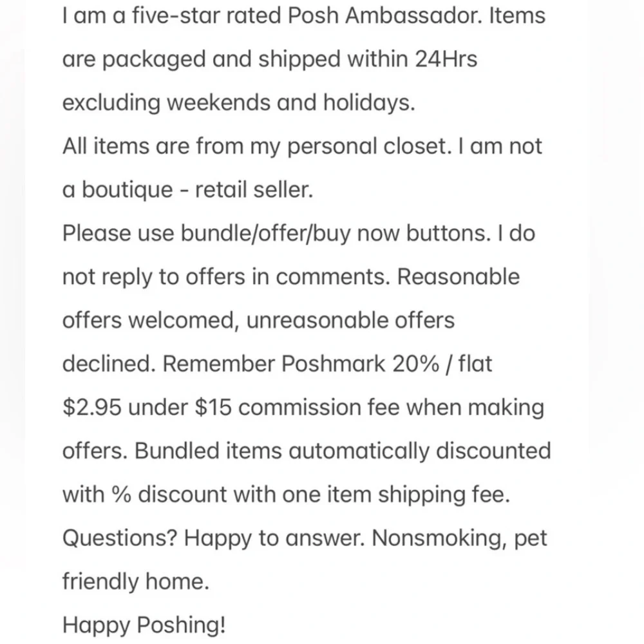The height and width of the screenshot is (644, 644).
Task: Click 'Happy to answer' text
Action: [x=274, y=538]
